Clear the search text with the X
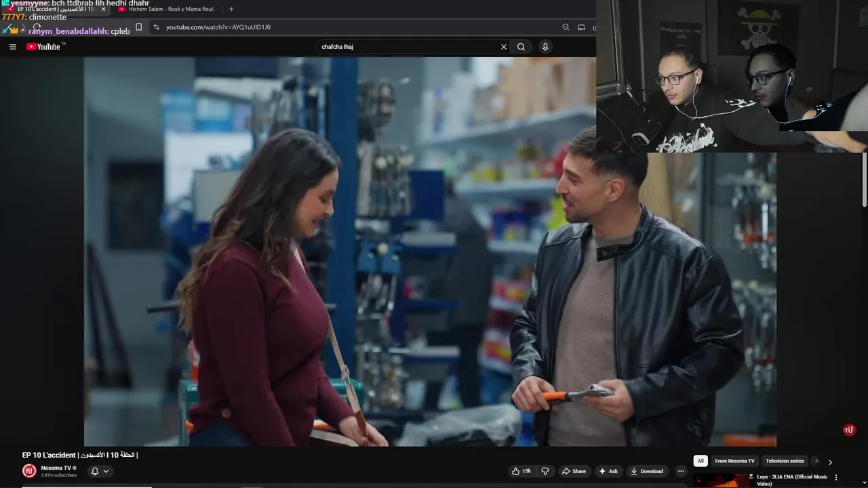The height and width of the screenshot is (488, 868). (x=504, y=47)
